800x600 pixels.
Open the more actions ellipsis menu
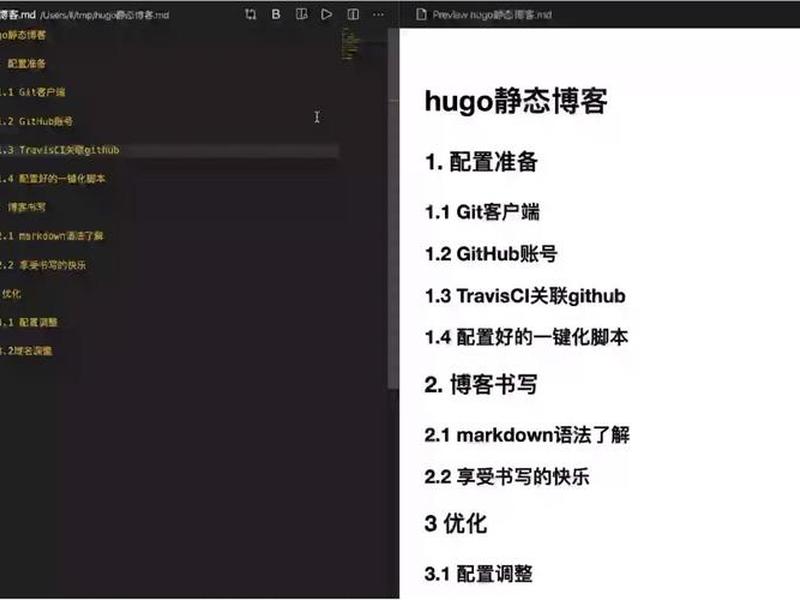pyautogui.click(x=379, y=14)
